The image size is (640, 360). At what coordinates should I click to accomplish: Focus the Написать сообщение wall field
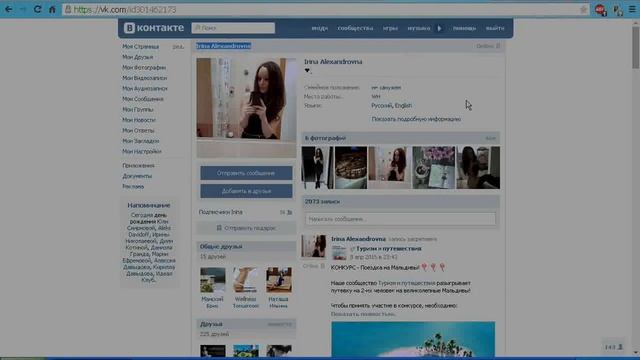pos(400,219)
